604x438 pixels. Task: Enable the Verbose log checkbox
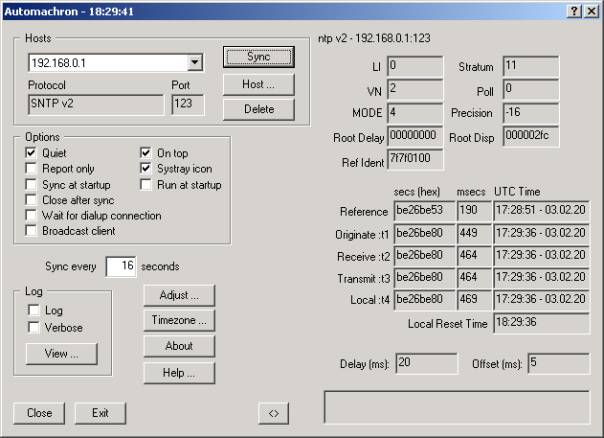pyautogui.click(x=34, y=327)
